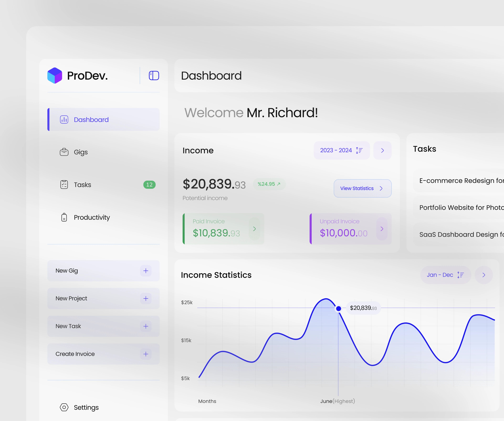The height and width of the screenshot is (421, 504).
Task: Open the Dashboard menu item
Action: (x=103, y=119)
